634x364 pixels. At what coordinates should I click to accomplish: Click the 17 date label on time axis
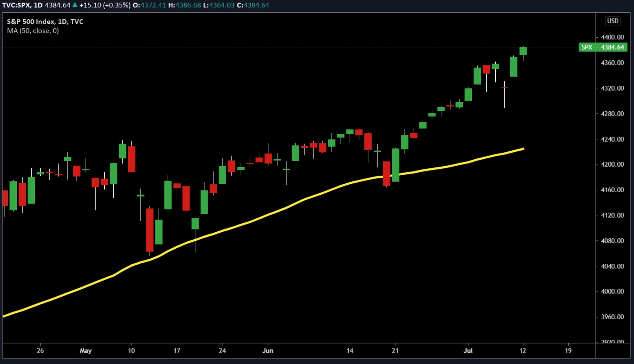click(x=177, y=350)
